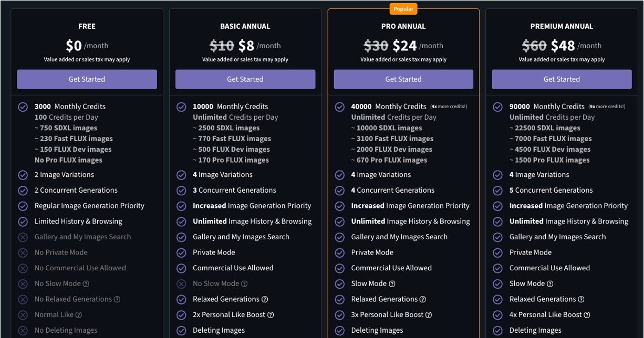Viewport: 644px width, 338px height.
Task: Click the PREMIUM ANNUAL plan heading
Action: pyautogui.click(x=562, y=26)
